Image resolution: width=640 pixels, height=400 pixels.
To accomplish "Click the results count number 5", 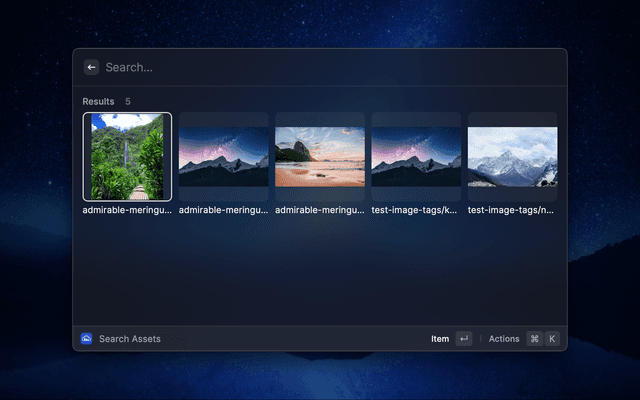I will [128, 102].
